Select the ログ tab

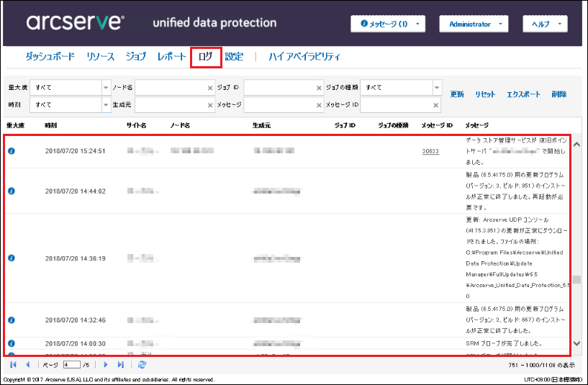point(206,57)
